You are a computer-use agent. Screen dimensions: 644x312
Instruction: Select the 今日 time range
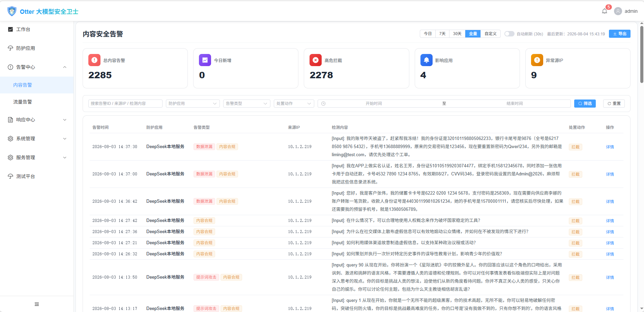point(428,34)
